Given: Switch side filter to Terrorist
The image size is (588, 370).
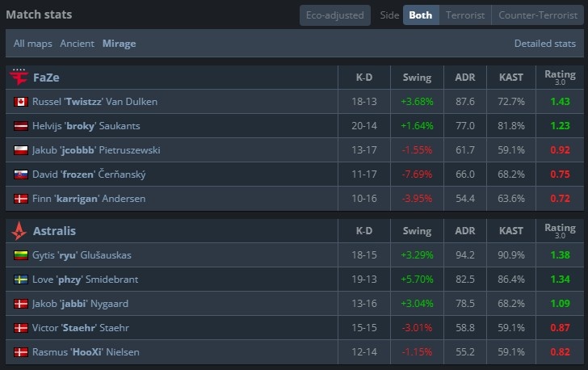Looking at the screenshot, I should tap(465, 15).
